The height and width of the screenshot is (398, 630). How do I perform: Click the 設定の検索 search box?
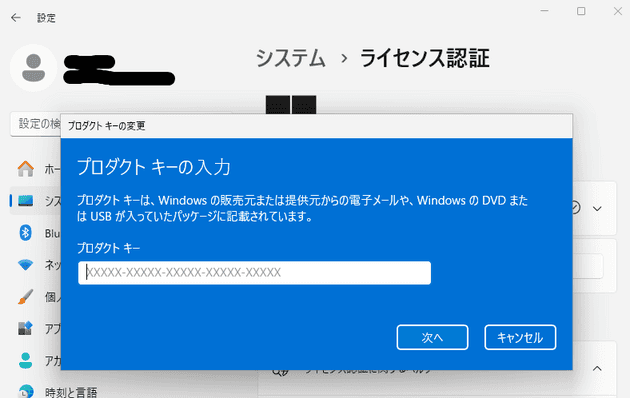35,124
